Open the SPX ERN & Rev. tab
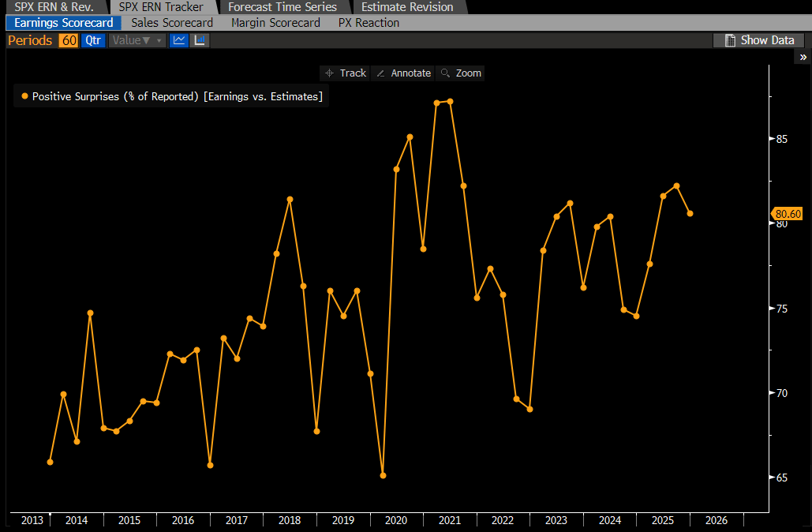This screenshot has width=812, height=532. (54, 7)
